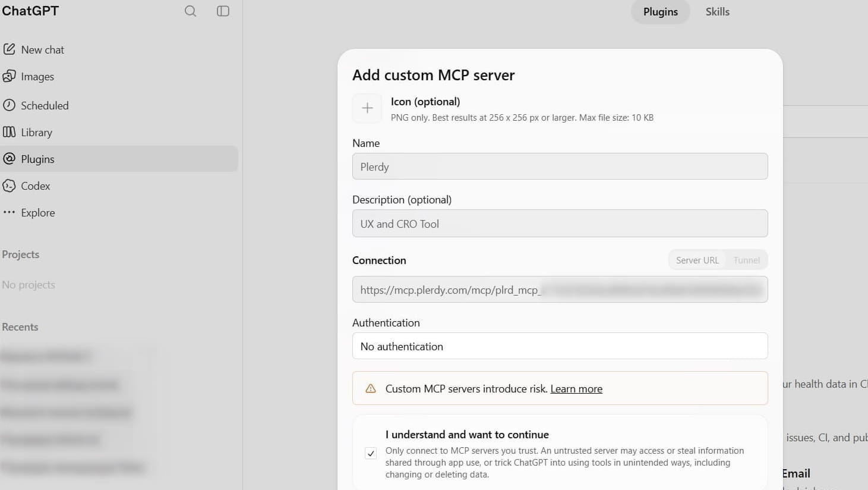This screenshot has width=868, height=490.
Task: Click the Recents section heading
Action: [20, 327]
